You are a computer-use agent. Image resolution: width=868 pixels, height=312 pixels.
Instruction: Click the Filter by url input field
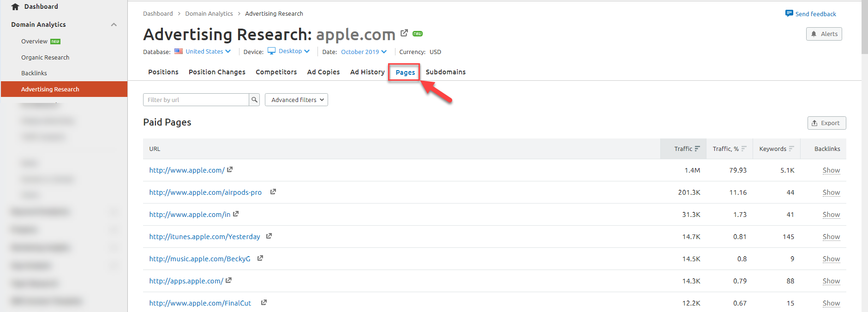click(196, 100)
